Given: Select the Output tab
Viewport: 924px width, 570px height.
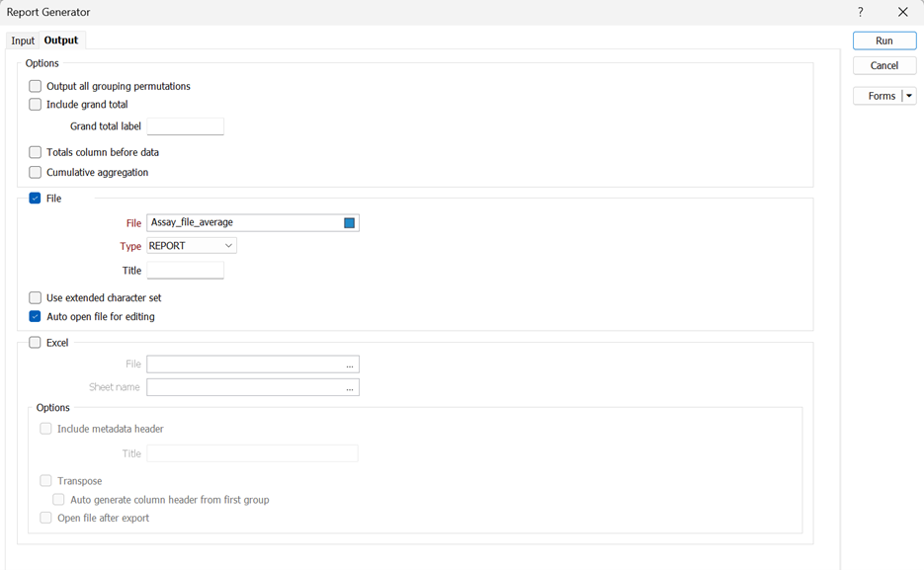Looking at the screenshot, I should tap(60, 41).
